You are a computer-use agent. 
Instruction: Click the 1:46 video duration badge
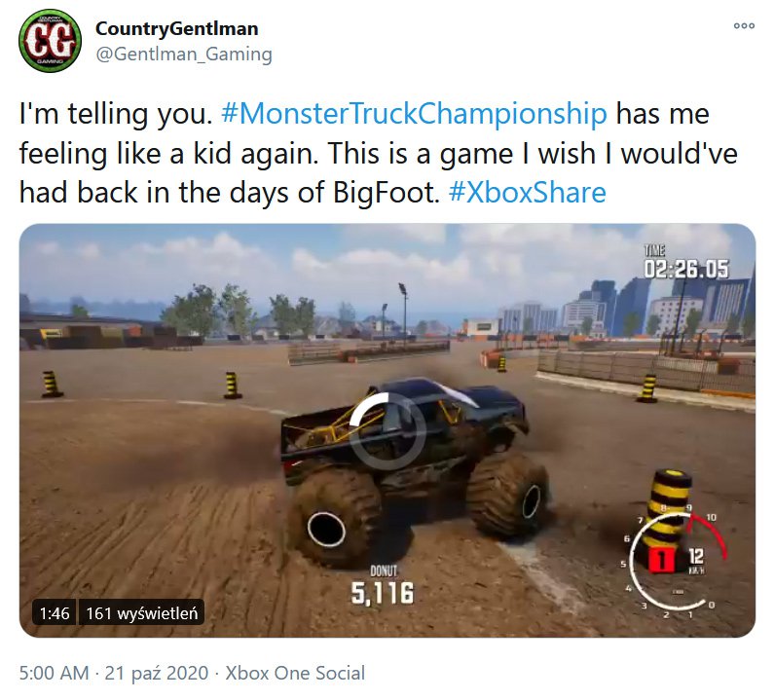(x=55, y=613)
